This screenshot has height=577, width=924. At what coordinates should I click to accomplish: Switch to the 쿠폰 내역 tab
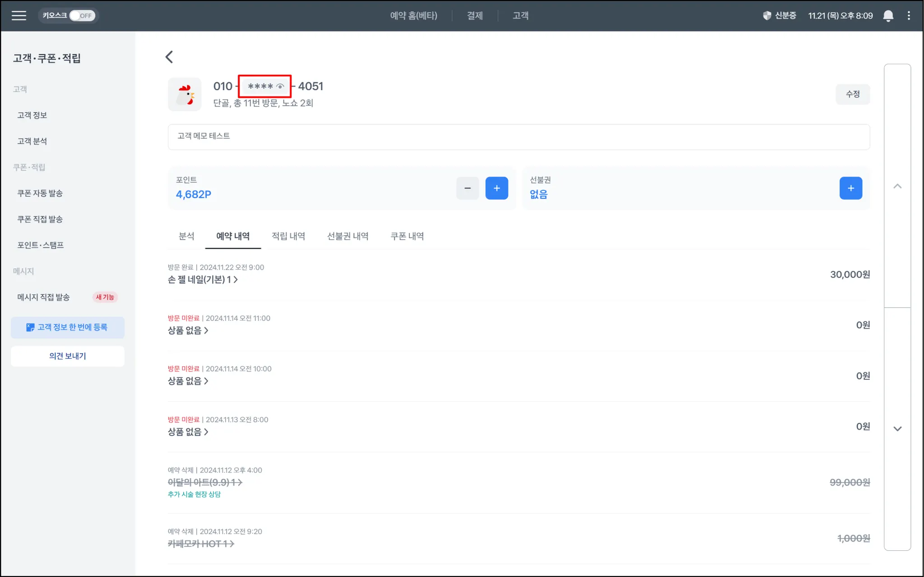[407, 236]
